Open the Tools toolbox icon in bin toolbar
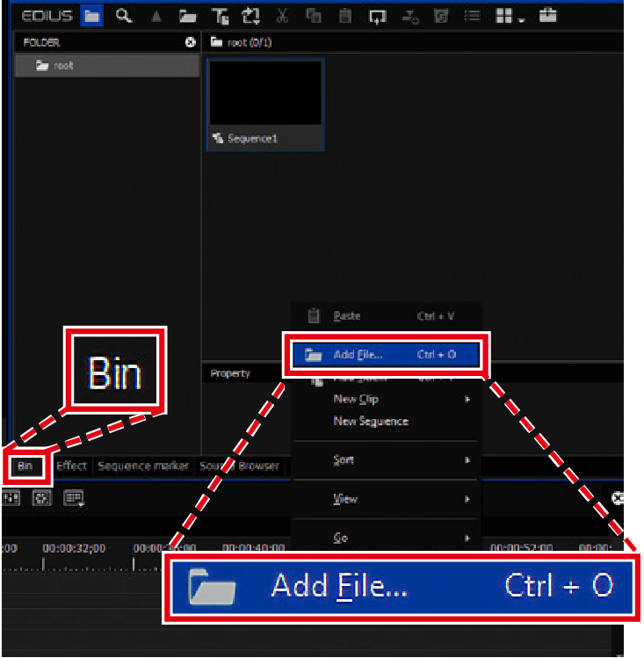The width and height of the screenshot is (644, 658). click(x=548, y=15)
